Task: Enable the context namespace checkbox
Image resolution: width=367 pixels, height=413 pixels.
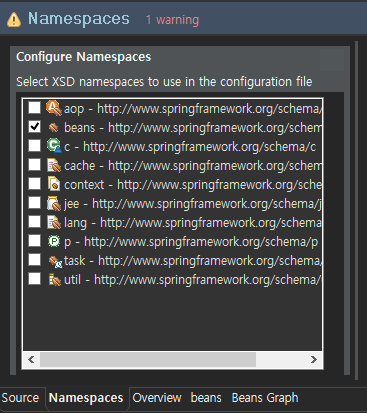Action: 34,184
